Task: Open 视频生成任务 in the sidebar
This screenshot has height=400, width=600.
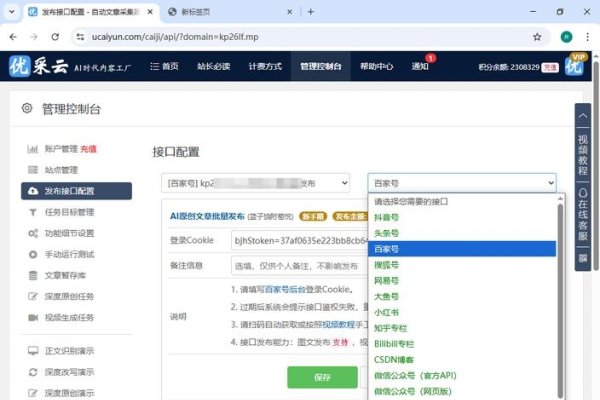Action: coord(69,317)
